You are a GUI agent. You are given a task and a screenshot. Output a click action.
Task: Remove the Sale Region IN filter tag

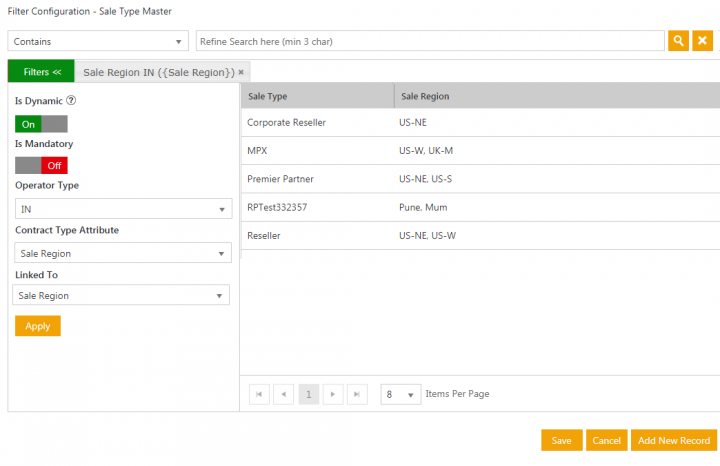pyautogui.click(x=241, y=73)
